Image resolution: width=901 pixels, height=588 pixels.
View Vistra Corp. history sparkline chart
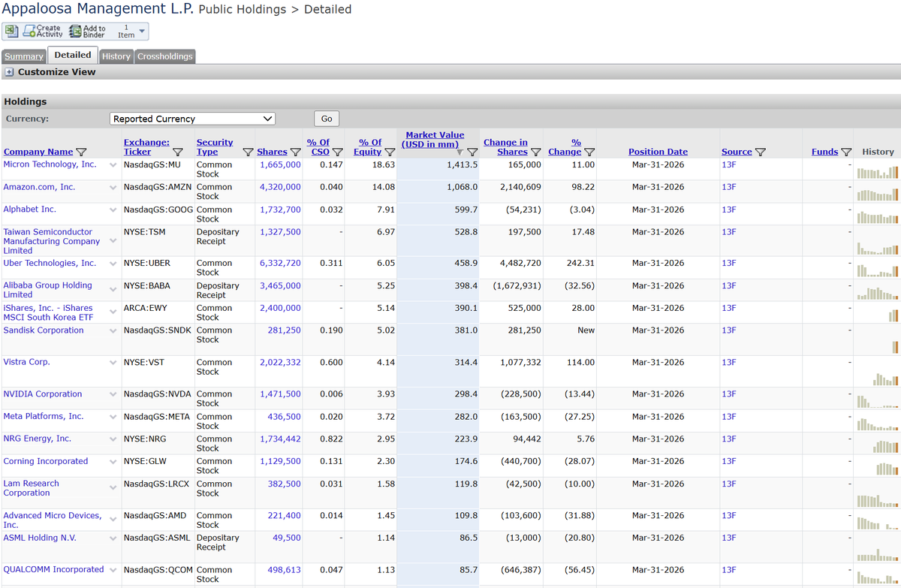(x=886, y=378)
